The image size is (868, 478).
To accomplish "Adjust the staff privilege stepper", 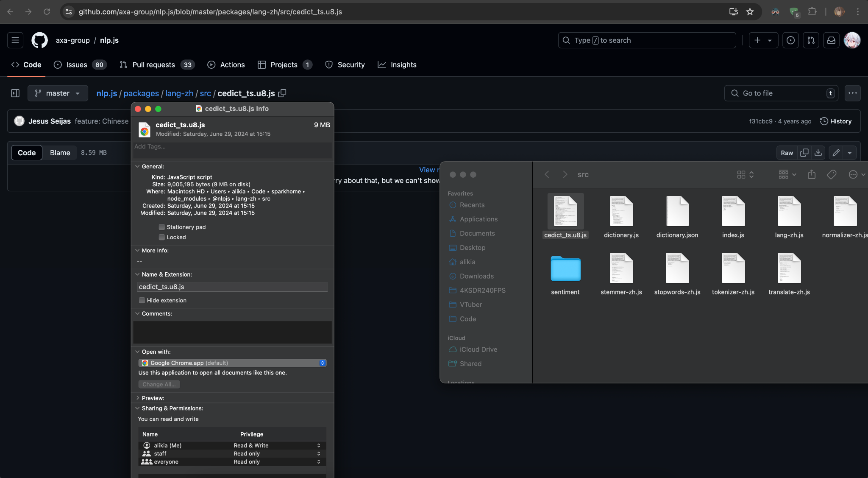I will [319, 453].
